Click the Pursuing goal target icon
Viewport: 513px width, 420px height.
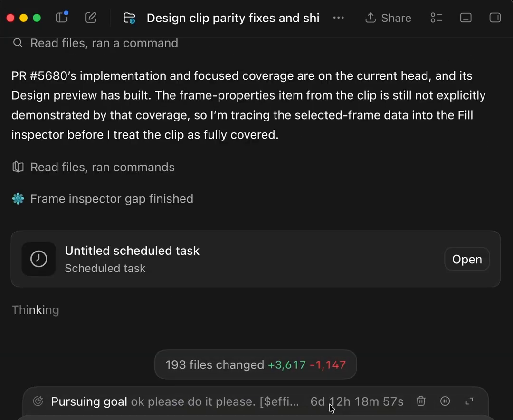click(x=38, y=401)
